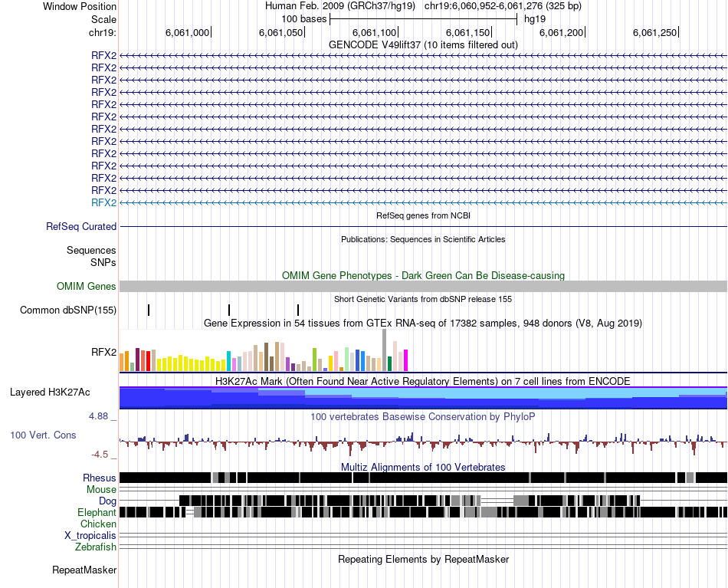Select the middle Common dbSNP variant tick
Image resolution: width=728 pixels, height=588 pixels.
[x=229, y=310]
